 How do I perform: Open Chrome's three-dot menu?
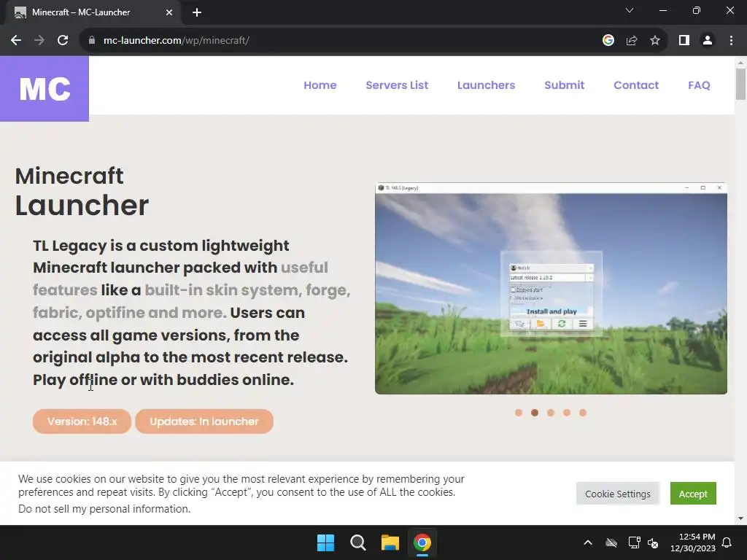(x=731, y=41)
